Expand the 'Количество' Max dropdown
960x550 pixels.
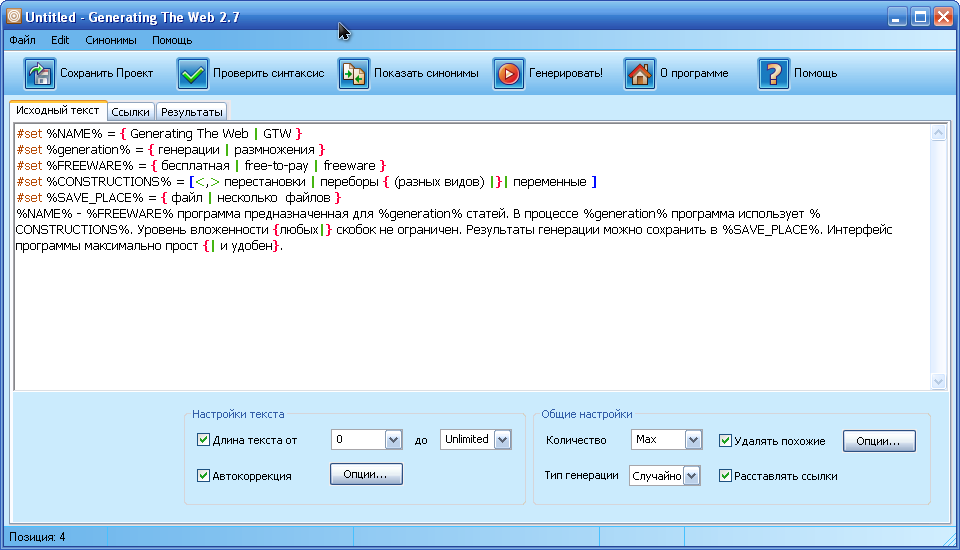tap(693, 440)
